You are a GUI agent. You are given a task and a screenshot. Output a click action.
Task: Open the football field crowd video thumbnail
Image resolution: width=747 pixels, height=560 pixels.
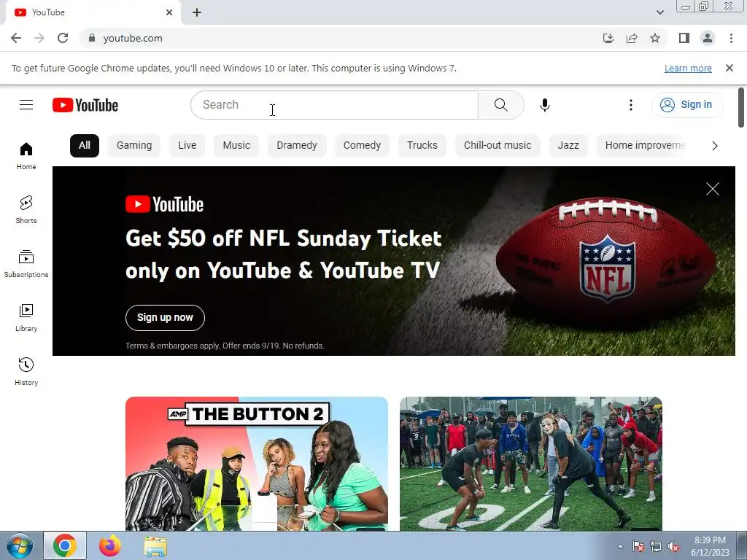pos(531,464)
